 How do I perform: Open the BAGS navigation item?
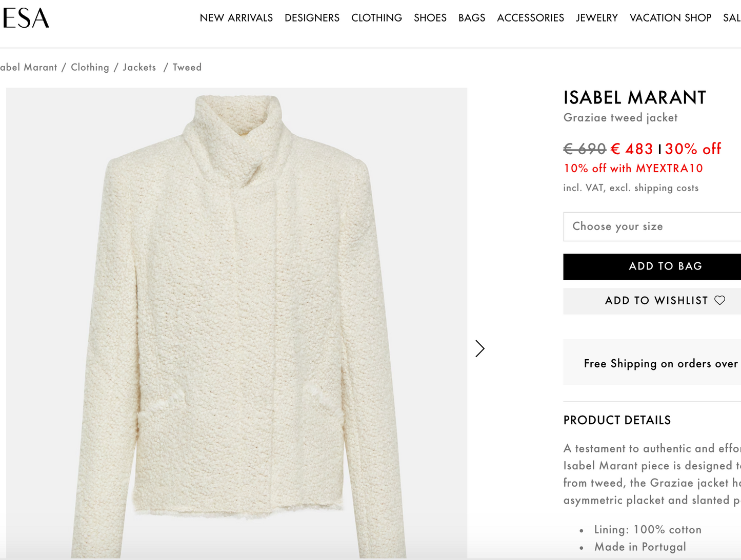(x=471, y=18)
